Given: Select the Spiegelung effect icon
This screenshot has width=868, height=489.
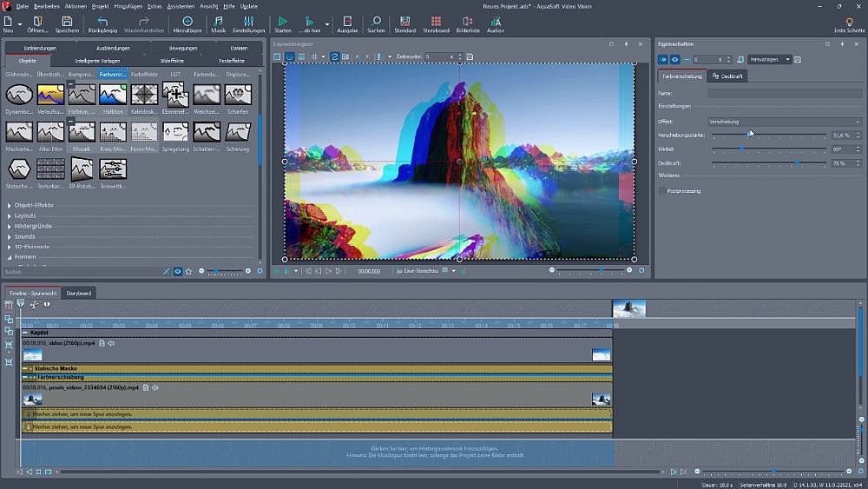Looking at the screenshot, I should (x=175, y=132).
